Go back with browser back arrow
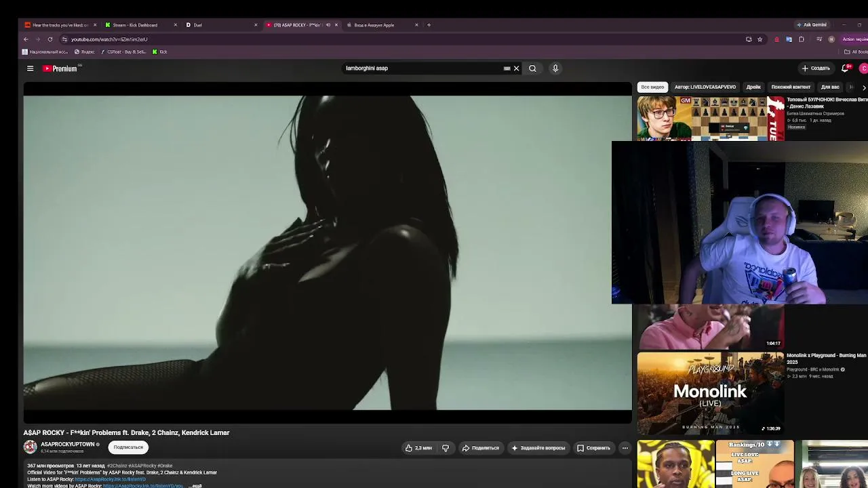The image size is (868, 488). point(26,39)
